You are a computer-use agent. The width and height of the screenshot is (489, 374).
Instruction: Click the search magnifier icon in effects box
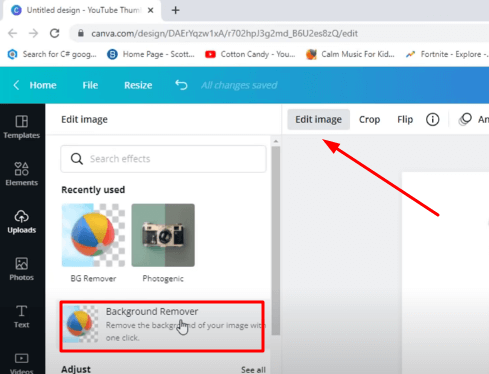point(77,159)
